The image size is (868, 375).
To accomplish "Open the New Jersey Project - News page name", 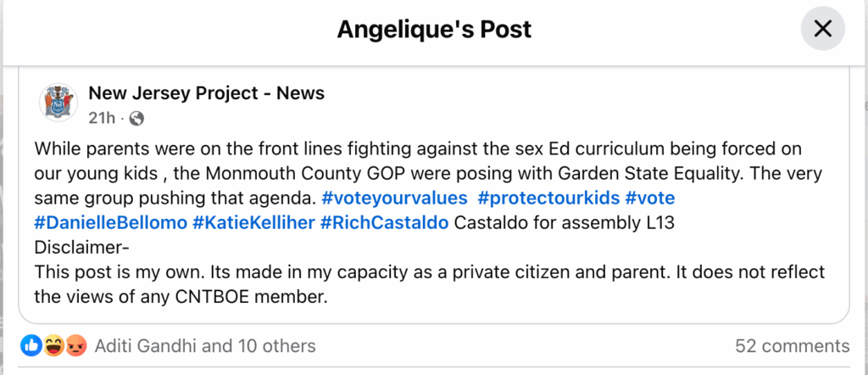I will pos(207,93).
